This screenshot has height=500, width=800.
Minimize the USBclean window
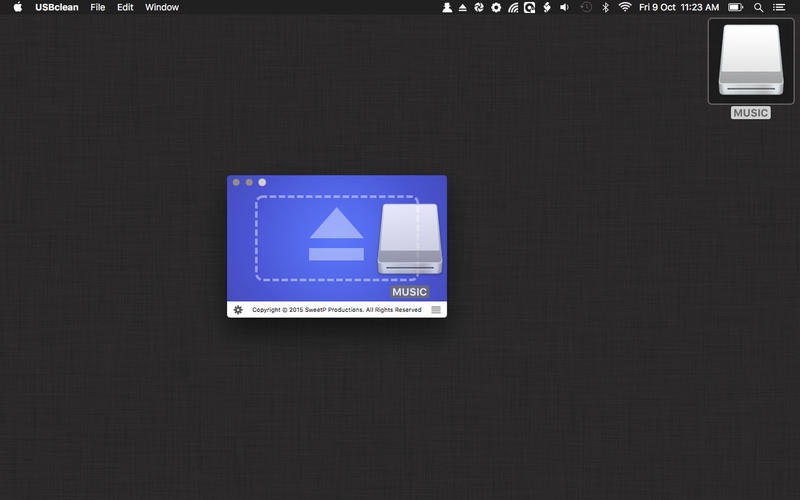point(249,182)
